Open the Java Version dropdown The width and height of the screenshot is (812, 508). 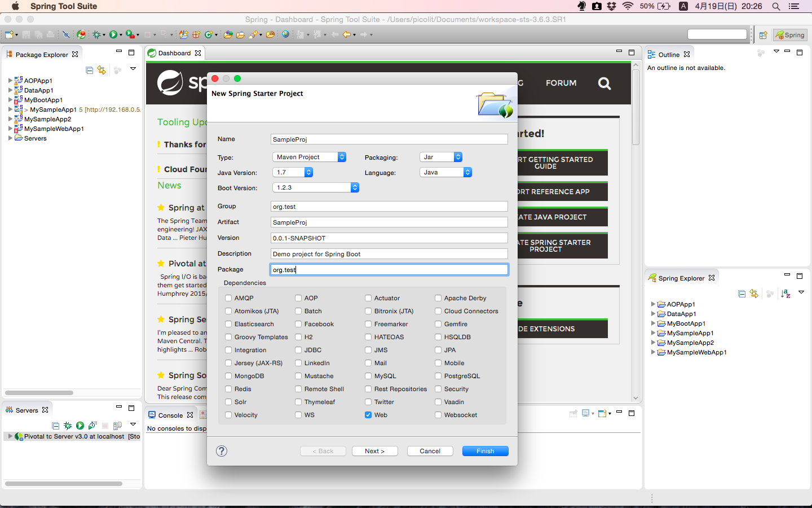(293, 172)
